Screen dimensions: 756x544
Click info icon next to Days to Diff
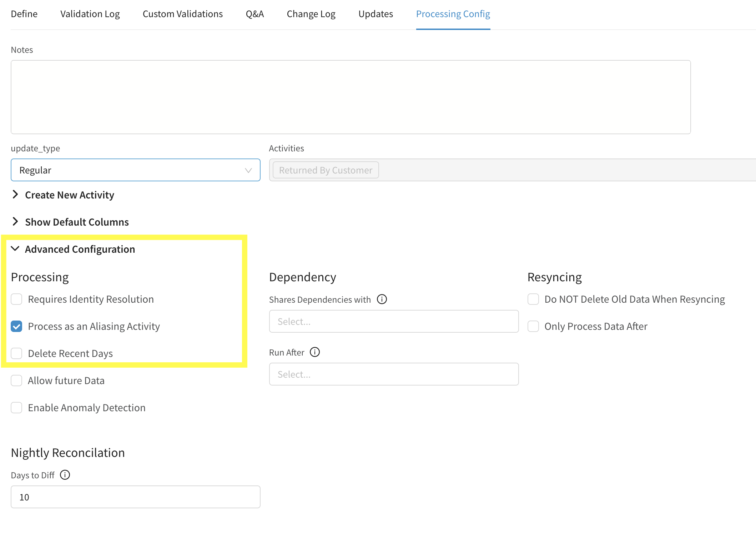pos(65,475)
